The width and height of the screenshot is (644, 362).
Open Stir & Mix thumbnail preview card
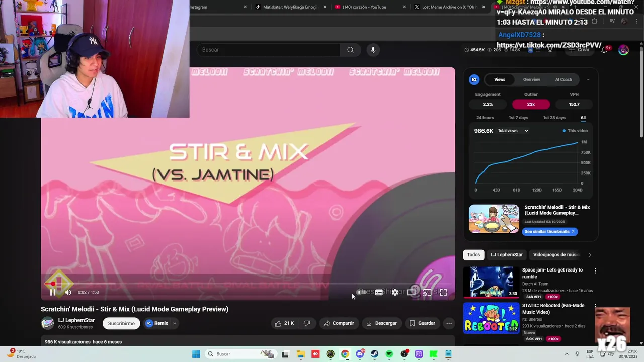(494, 219)
